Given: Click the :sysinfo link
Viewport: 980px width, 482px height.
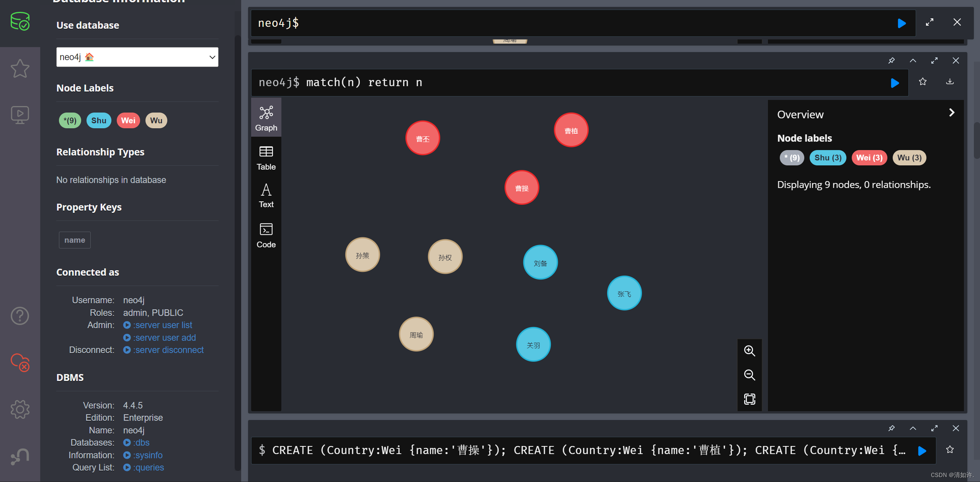Looking at the screenshot, I should pyautogui.click(x=148, y=455).
